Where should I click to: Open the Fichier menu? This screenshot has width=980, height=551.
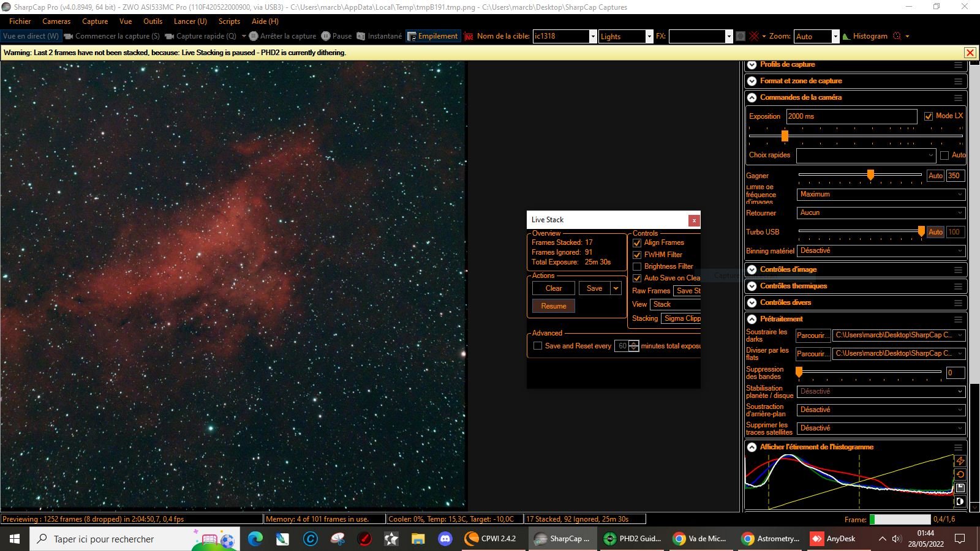(20, 21)
